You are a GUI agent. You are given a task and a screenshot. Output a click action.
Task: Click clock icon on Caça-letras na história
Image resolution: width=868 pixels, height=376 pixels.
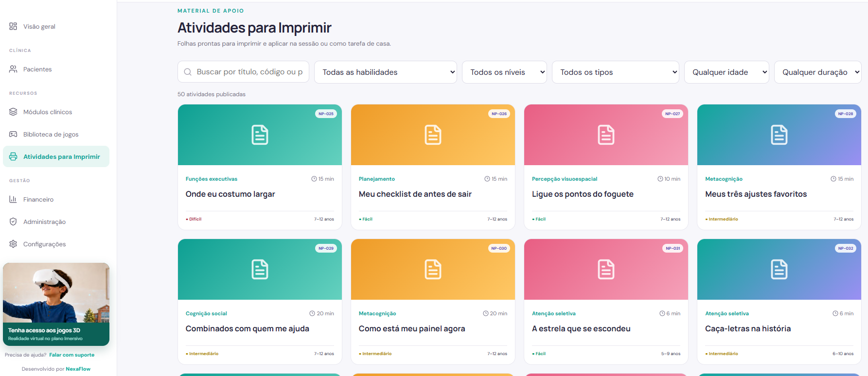click(x=835, y=313)
